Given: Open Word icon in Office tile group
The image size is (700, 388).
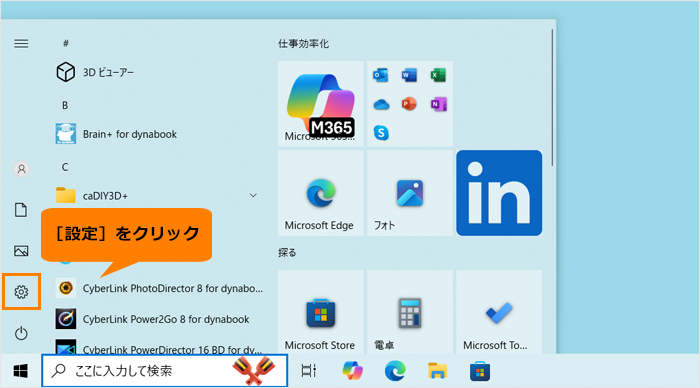Looking at the screenshot, I should click(x=409, y=75).
